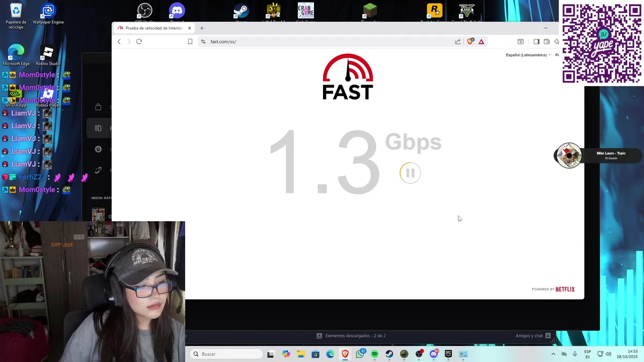Go back in Brave browser
The height and width of the screenshot is (362, 644).
[119, 42]
